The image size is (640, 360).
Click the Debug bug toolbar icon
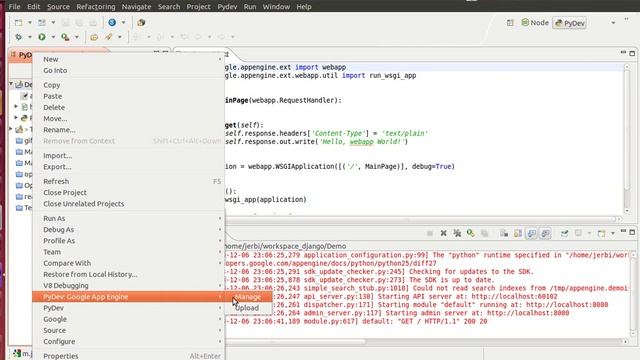click(18, 37)
